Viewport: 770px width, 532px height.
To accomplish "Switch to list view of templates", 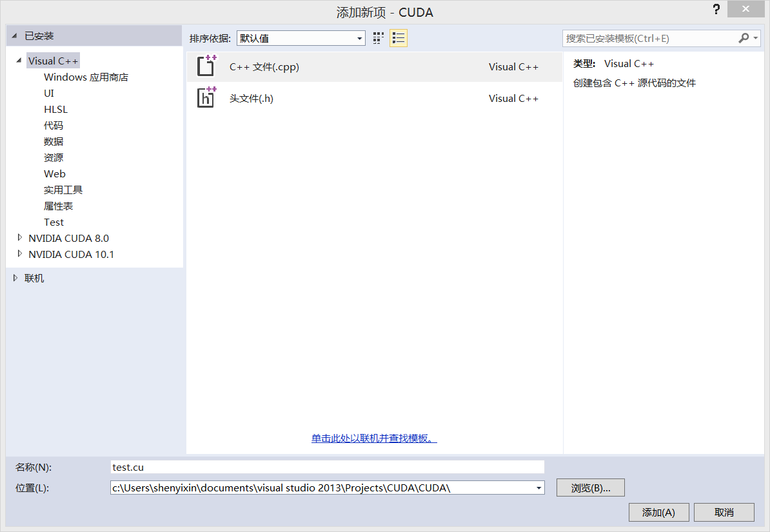I will pyautogui.click(x=398, y=37).
